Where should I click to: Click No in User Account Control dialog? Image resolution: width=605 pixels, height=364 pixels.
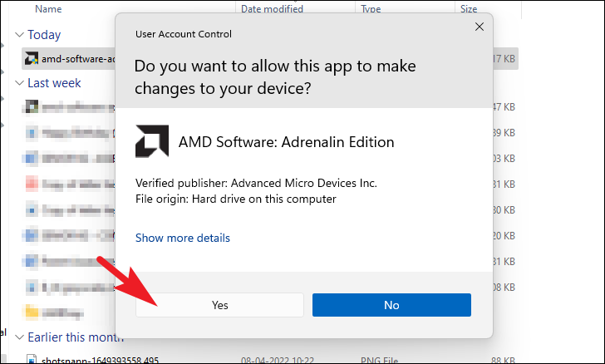(391, 305)
